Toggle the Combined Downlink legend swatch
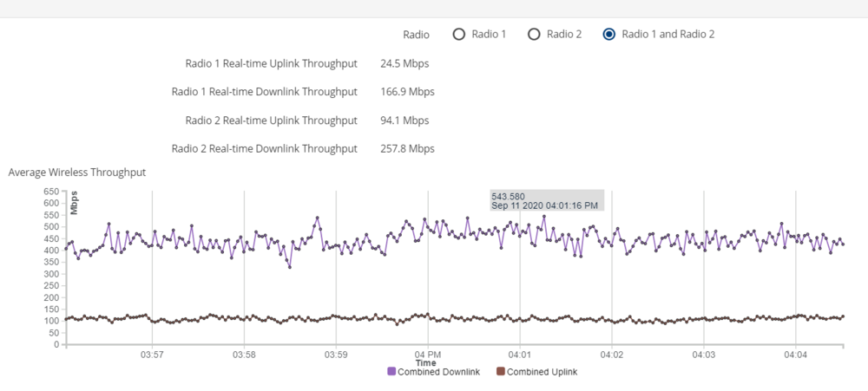This screenshot has height=391, width=868. [x=391, y=372]
